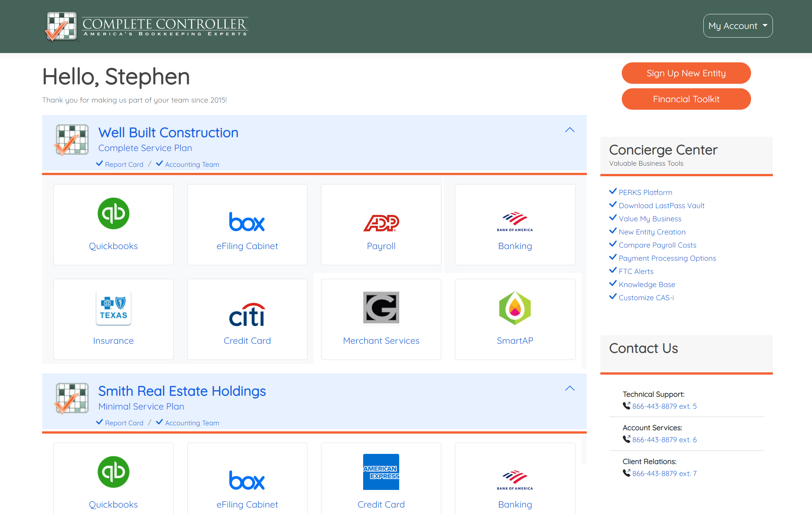The image size is (812, 514).
Task: Collapse the Well Built Construction section
Action: pos(570,130)
